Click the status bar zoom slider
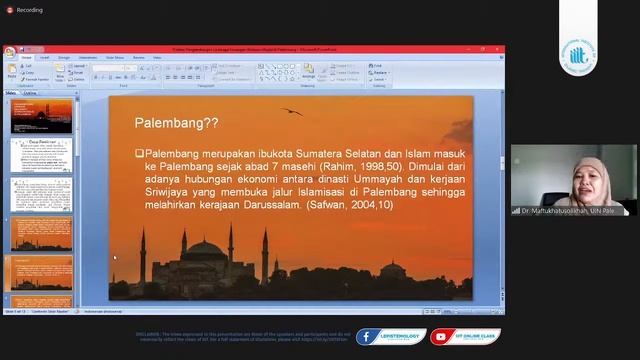 pyautogui.click(x=475, y=311)
